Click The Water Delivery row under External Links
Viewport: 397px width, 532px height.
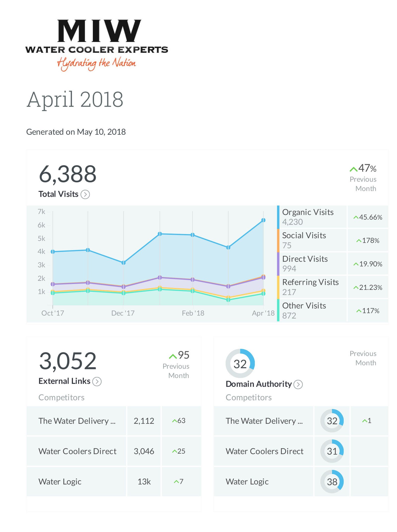coord(114,421)
